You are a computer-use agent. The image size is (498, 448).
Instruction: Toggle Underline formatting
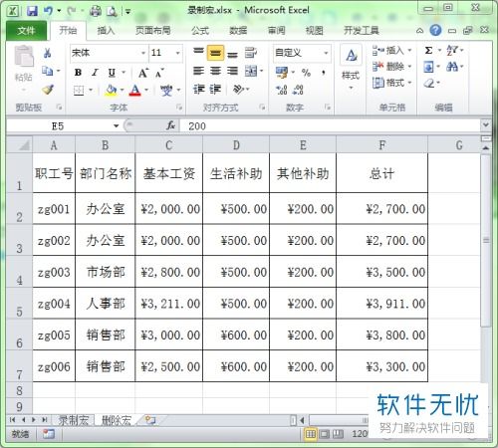tap(112, 73)
